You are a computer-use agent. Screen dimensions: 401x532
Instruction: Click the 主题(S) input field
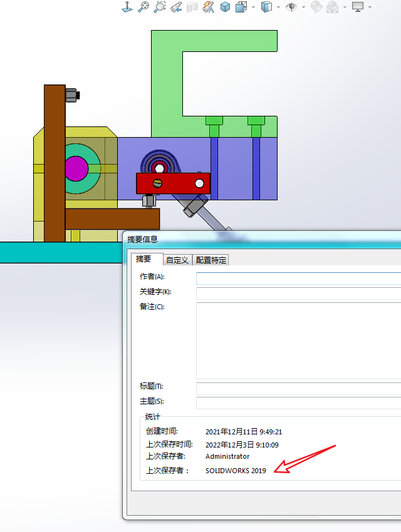click(299, 403)
